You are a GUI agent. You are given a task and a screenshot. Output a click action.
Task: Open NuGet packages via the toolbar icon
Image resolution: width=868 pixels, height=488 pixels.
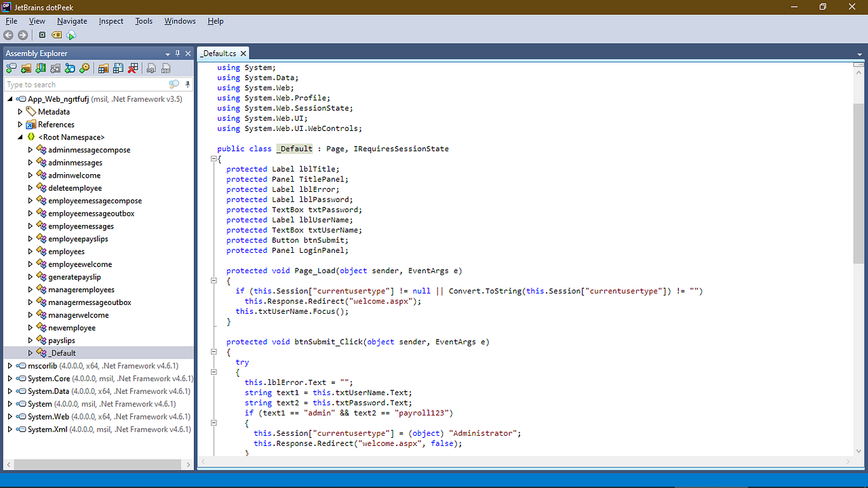[x=71, y=68]
